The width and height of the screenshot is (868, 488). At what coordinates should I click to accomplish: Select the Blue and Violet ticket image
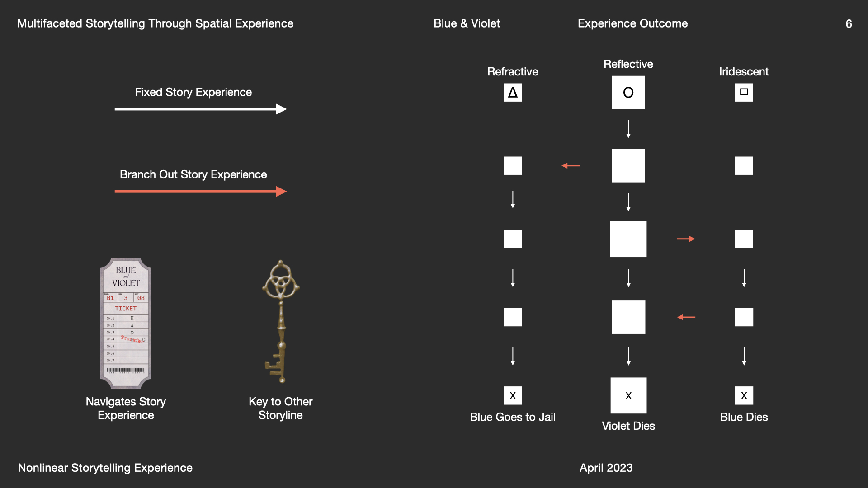tap(126, 323)
